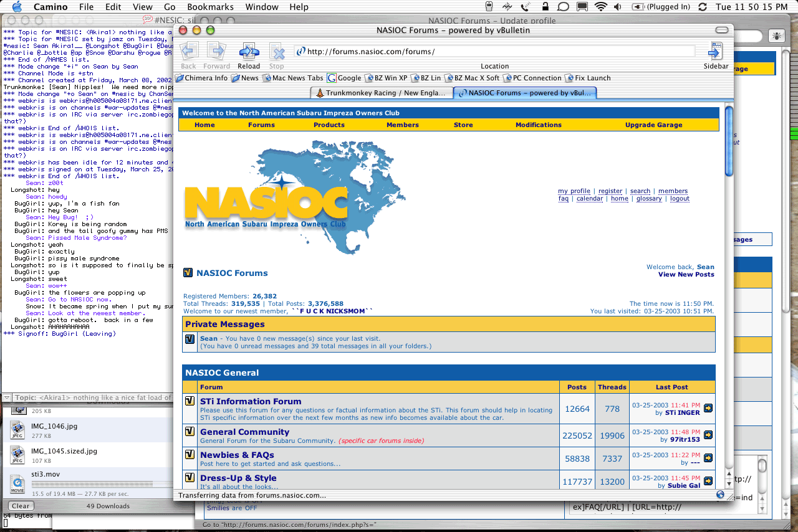Click the my profile link
798x532 pixels.
coord(574,191)
